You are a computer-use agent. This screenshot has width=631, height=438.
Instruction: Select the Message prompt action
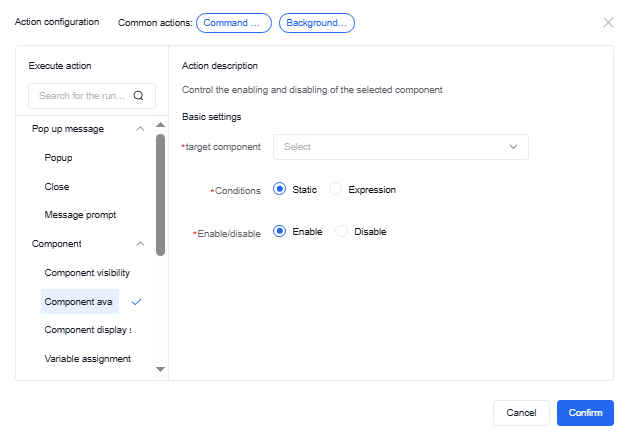pyautogui.click(x=80, y=215)
